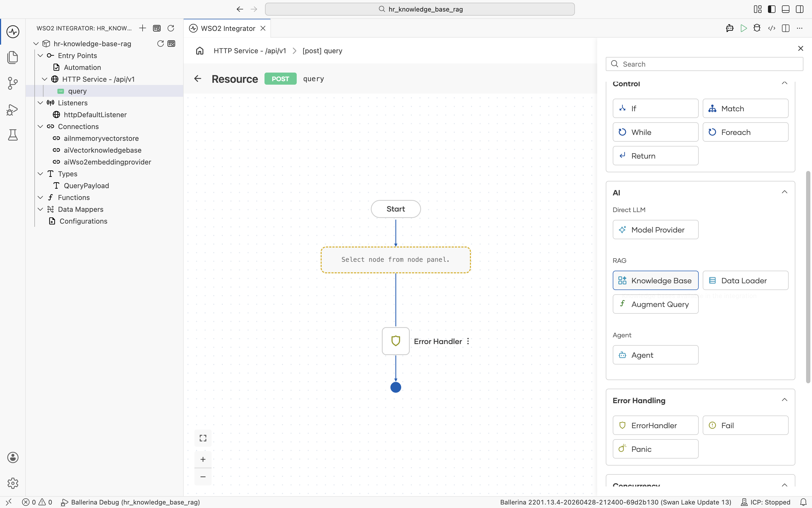
Task: Open Manage settings gear
Action: pyautogui.click(x=13, y=483)
